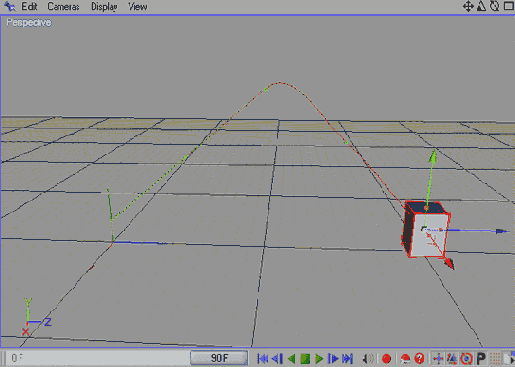
Task: Click the timeline start label 0 F
Action: pyautogui.click(x=17, y=358)
